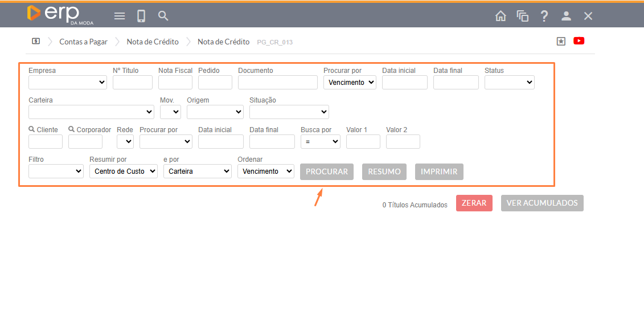Expand the Empresa dropdown
Viewport: 644px width, 335px height.
pyautogui.click(x=68, y=83)
